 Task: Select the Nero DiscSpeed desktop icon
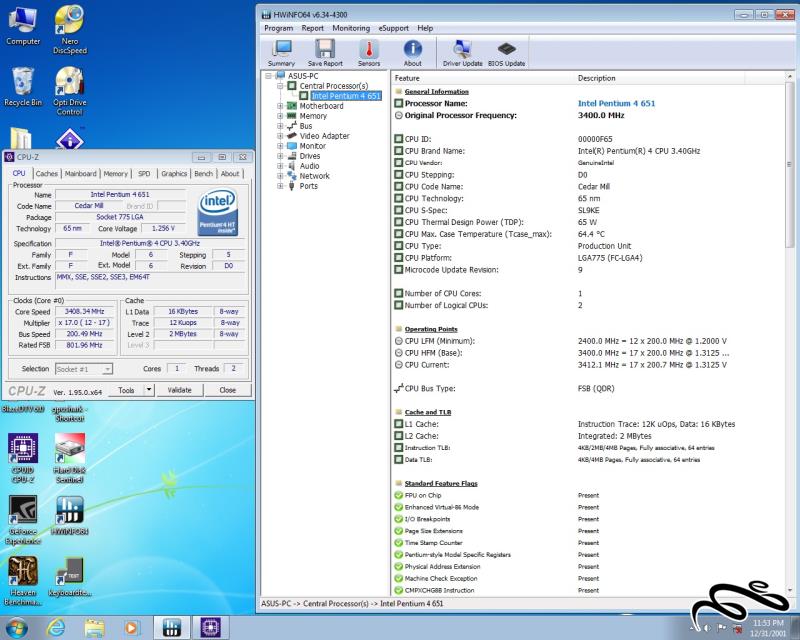(70, 30)
